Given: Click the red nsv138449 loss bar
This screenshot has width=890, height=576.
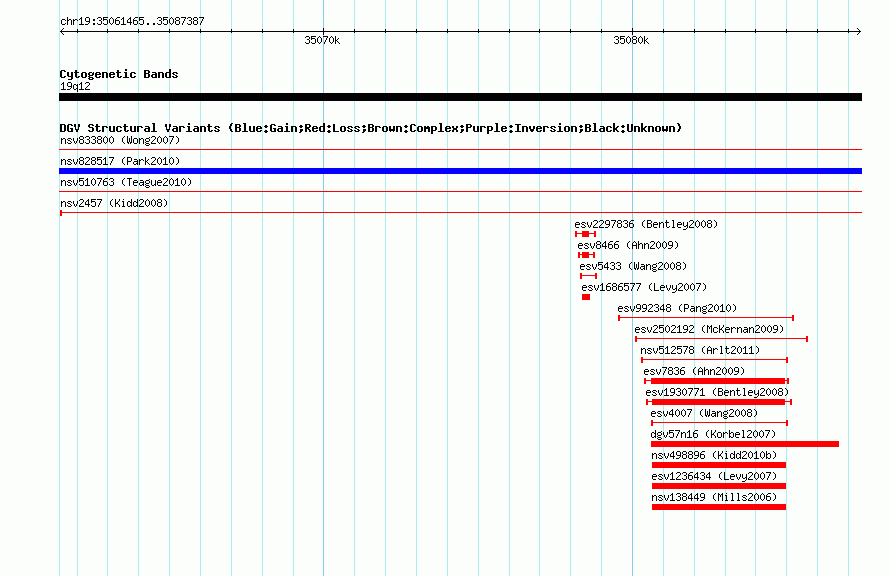Looking at the screenshot, I should click(x=719, y=507).
